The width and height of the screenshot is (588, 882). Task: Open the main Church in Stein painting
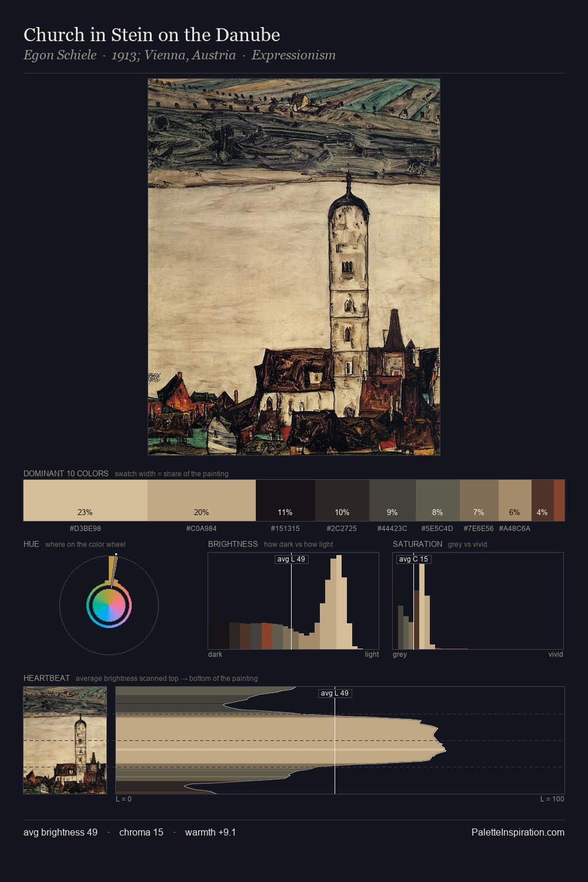pyautogui.click(x=294, y=267)
